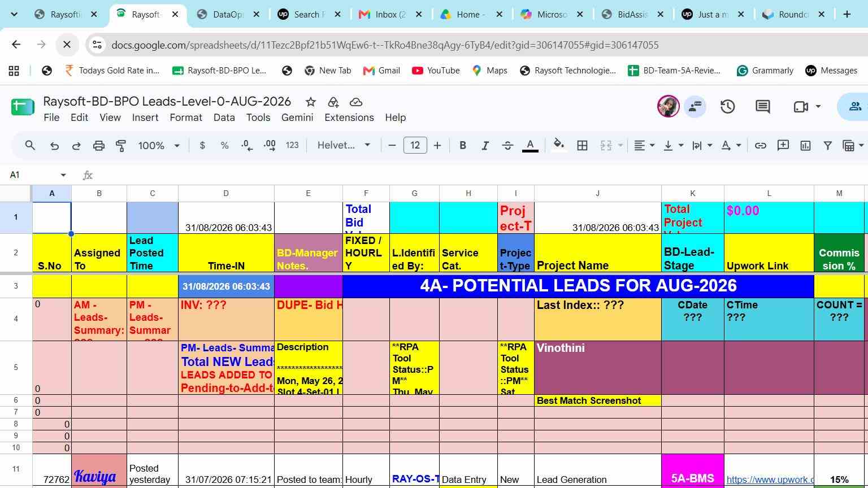Click the insert link icon
The width and height of the screenshot is (868, 488).
coord(761,146)
